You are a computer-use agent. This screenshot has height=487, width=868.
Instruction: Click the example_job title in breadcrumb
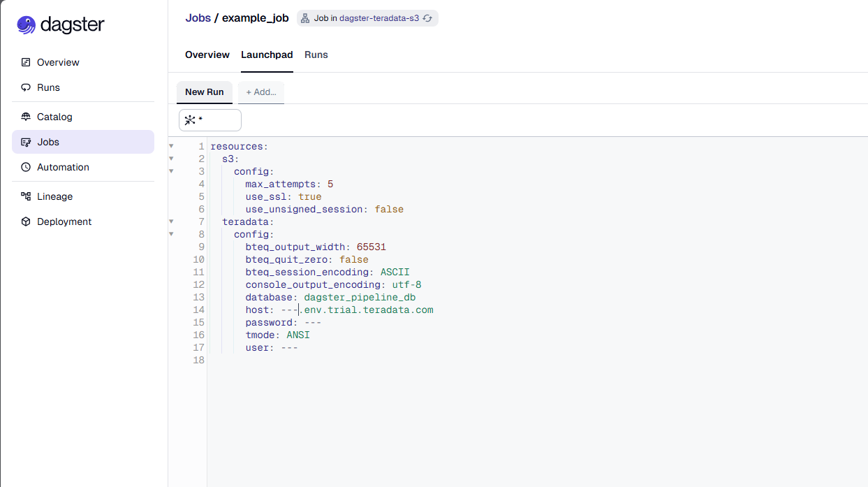[255, 18]
